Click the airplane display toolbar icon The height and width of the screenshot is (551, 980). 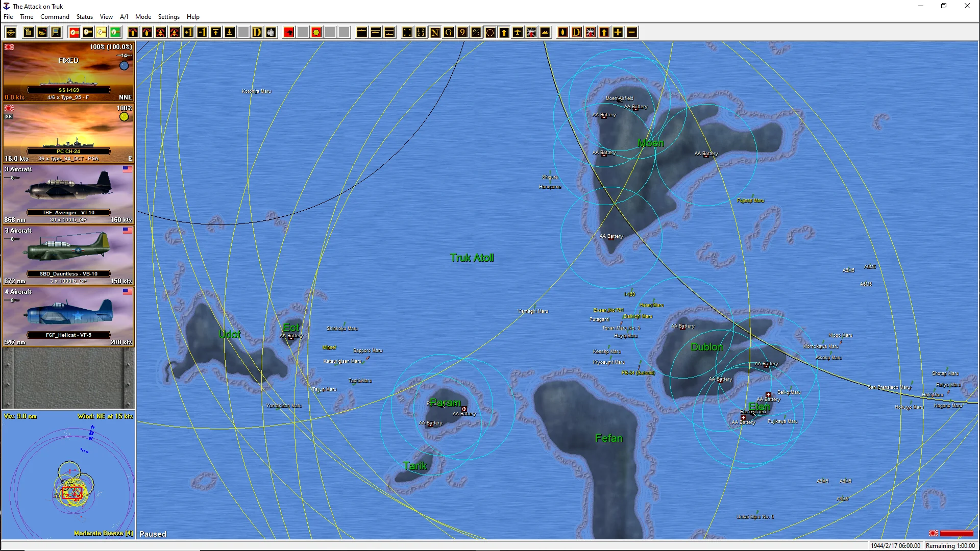(x=518, y=33)
